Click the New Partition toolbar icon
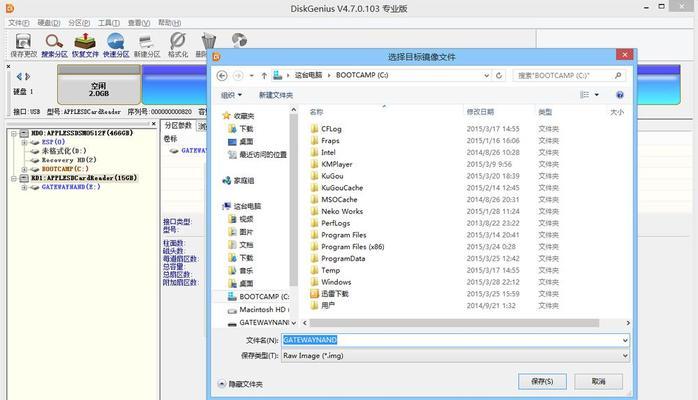This screenshot has height=400, width=698. [x=146, y=42]
